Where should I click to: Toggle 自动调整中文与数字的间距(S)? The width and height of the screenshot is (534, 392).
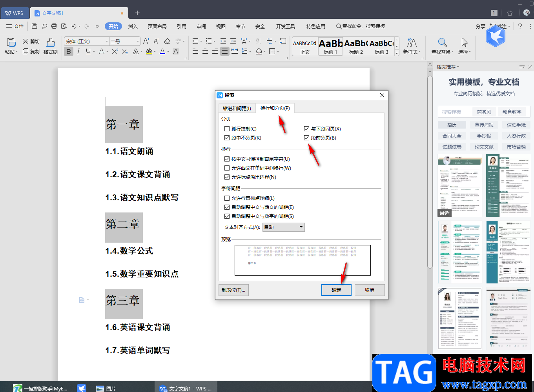(227, 216)
